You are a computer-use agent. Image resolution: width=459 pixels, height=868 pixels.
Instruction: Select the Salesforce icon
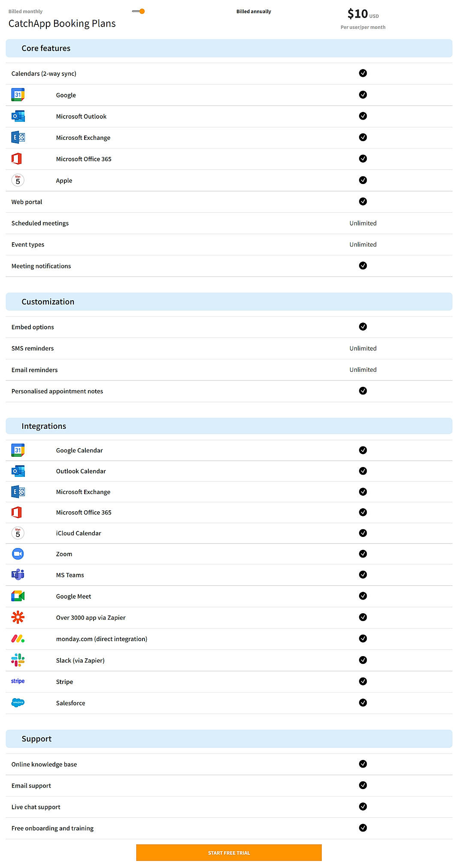click(x=18, y=702)
